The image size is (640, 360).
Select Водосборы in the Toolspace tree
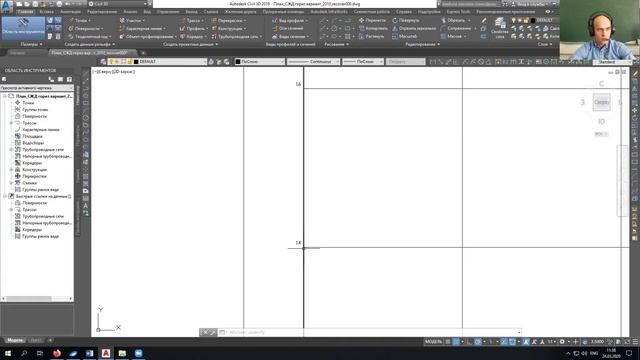point(33,143)
